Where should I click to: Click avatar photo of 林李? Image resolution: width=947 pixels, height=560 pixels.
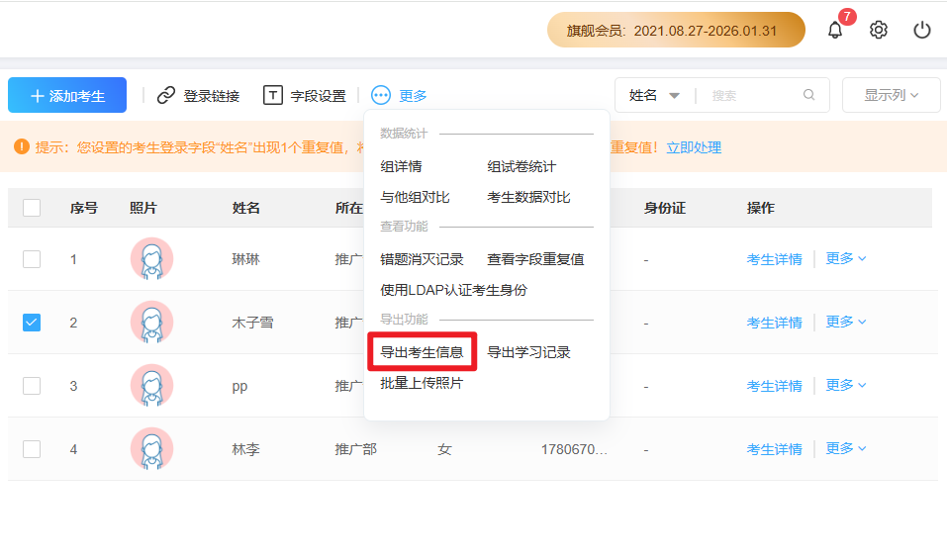tap(151, 449)
